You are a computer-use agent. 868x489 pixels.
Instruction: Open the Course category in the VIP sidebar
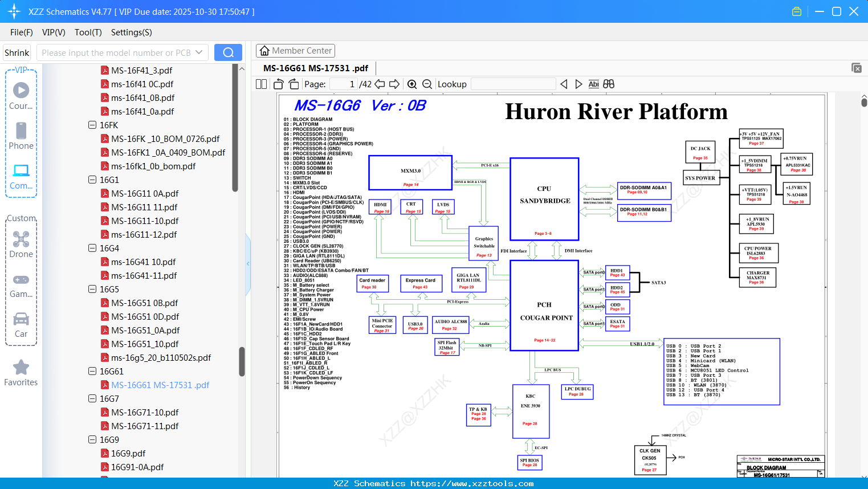(21, 96)
